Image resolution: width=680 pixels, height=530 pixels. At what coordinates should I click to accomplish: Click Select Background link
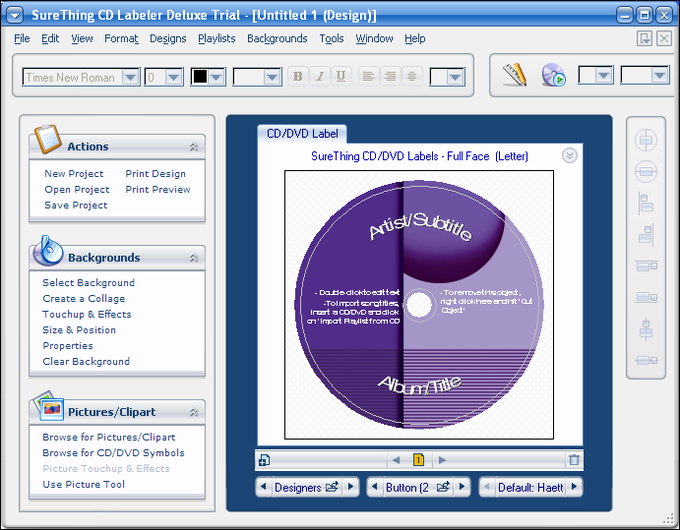pyautogui.click(x=88, y=283)
